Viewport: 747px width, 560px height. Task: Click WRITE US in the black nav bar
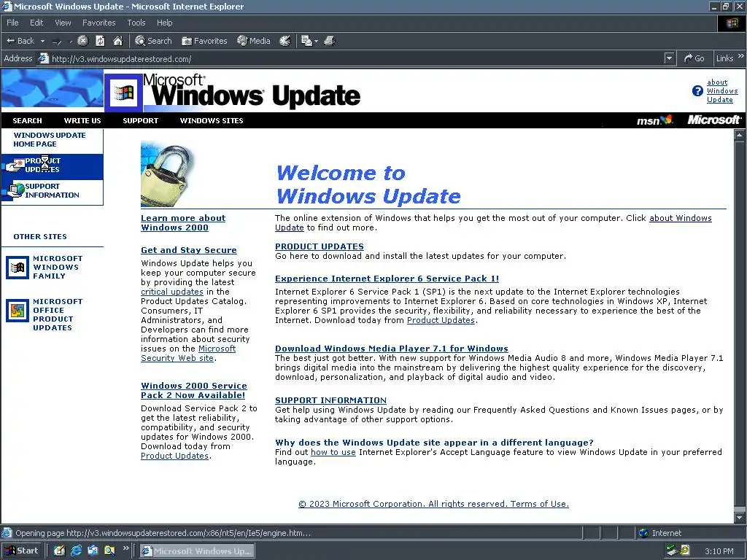(82, 120)
